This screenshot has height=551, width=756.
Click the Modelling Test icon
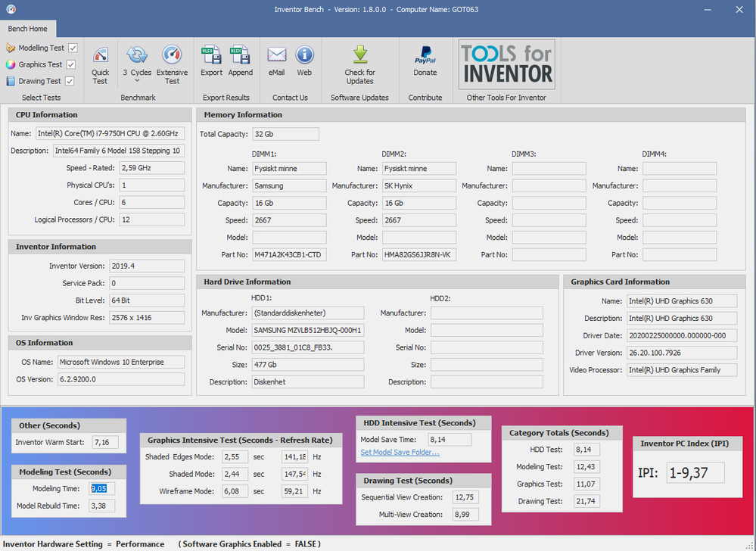pyautogui.click(x=11, y=48)
